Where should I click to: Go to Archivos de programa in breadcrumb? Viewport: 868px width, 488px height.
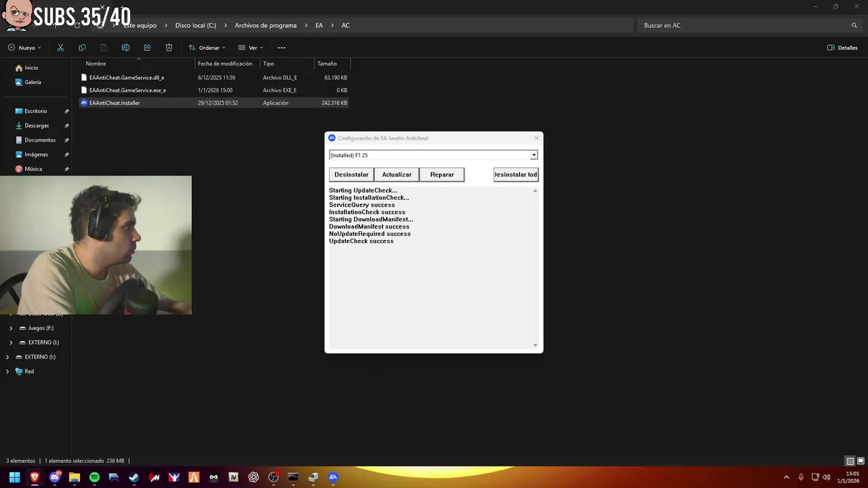click(266, 25)
